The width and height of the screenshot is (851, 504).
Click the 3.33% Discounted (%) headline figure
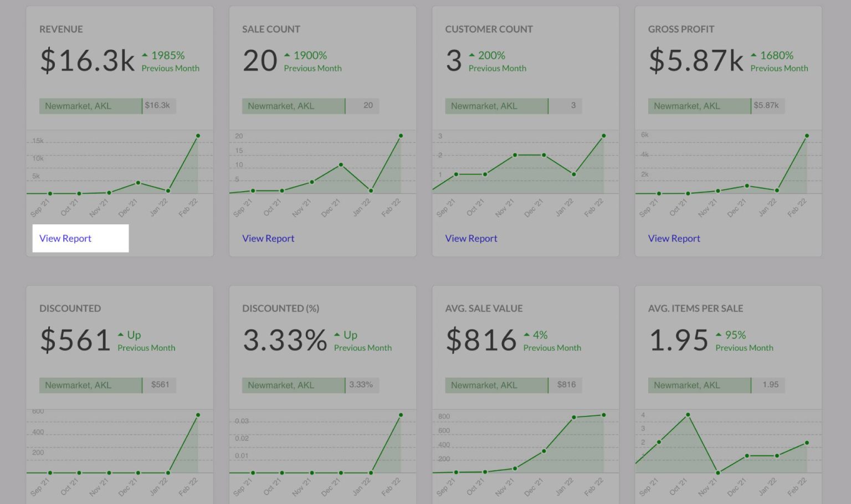pyautogui.click(x=285, y=340)
